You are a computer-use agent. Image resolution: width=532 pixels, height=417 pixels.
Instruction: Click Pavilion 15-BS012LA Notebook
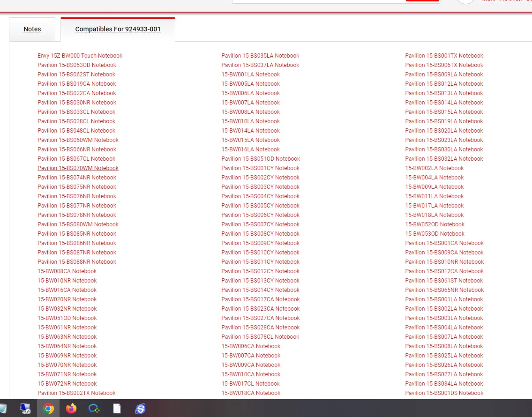pos(444,84)
